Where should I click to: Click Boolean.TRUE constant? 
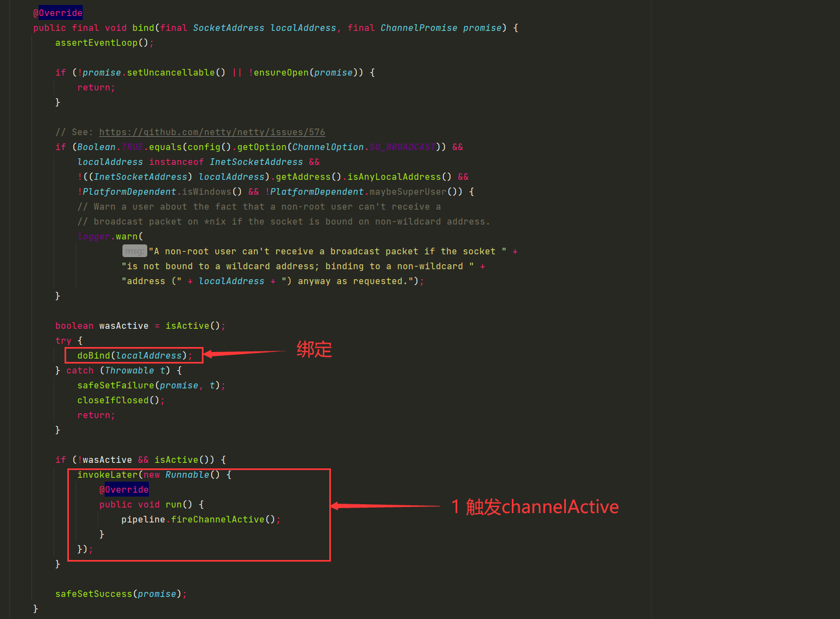[x=110, y=147]
